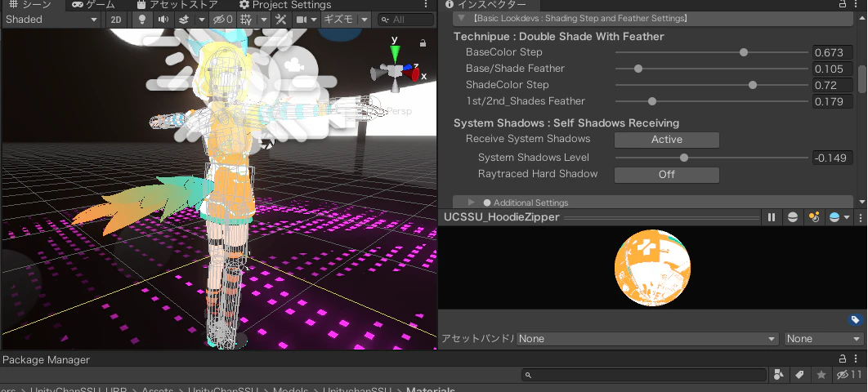Screen dimensions: 868x392
Task: Click the Inspector vertical scrollbar
Action: (861, 79)
